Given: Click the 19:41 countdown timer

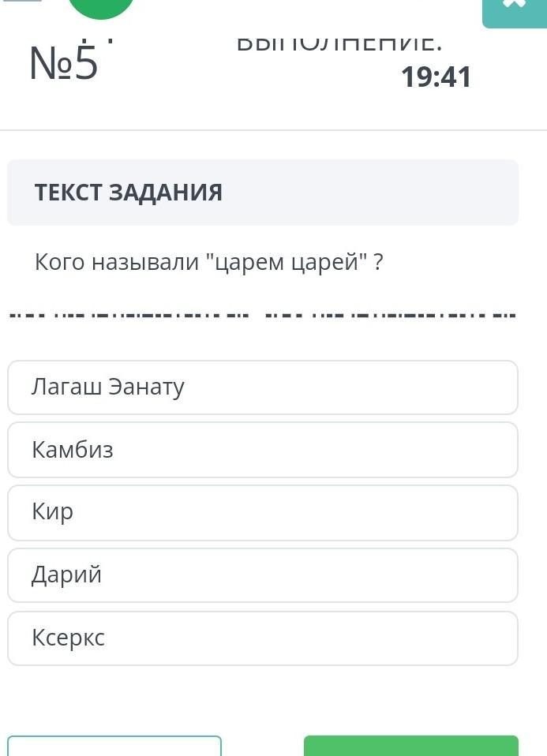Looking at the screenshot, I should (436, 77).
